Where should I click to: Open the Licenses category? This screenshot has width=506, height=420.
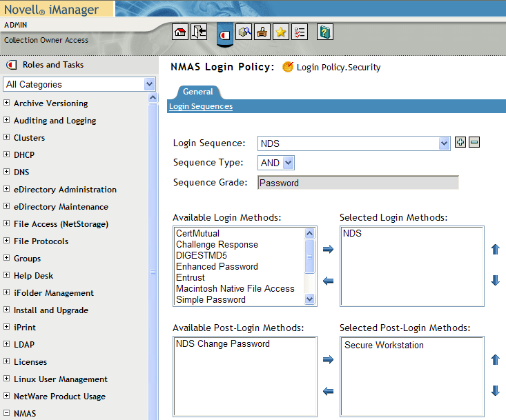30,362
